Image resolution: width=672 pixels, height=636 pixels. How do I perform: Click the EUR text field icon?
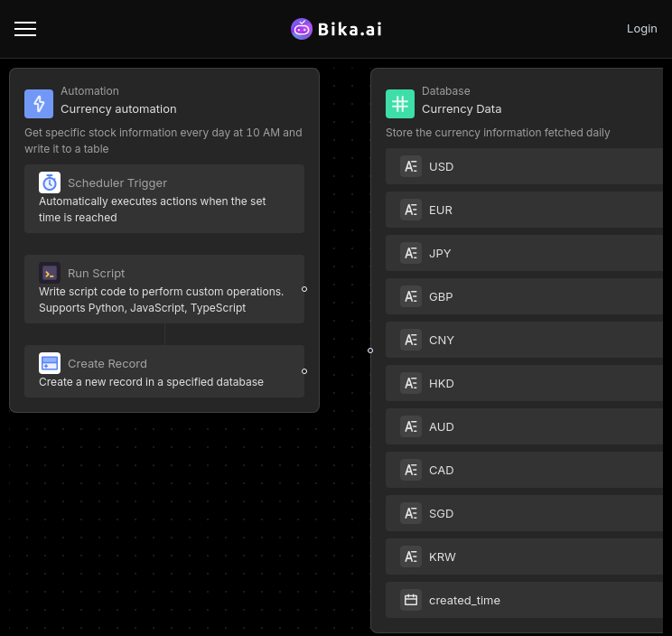point(411,210)
